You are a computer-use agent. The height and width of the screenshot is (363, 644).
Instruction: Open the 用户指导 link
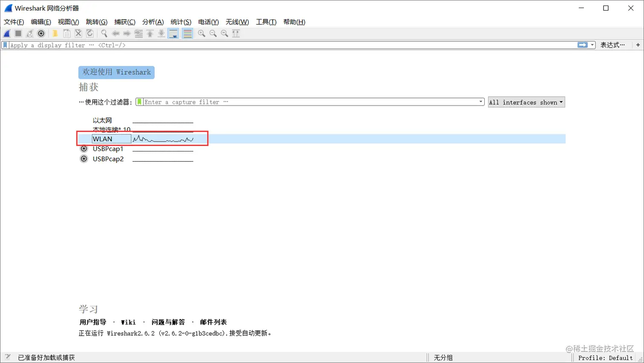pyautogui.click(x=93, y=322)
